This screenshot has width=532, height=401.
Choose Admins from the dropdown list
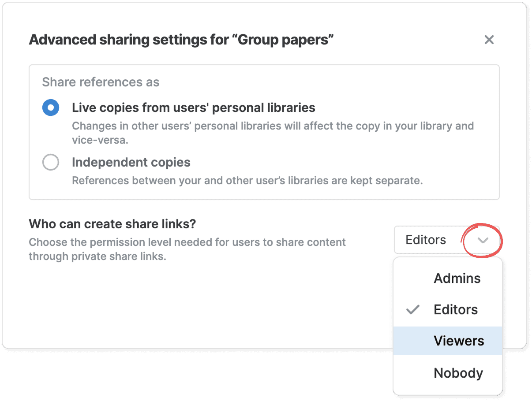pyautogui.click(x=457, y=278)
